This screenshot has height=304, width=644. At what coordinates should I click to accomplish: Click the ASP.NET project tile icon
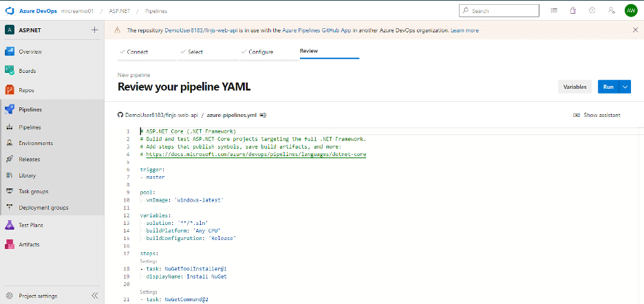[x=10, y=30]
